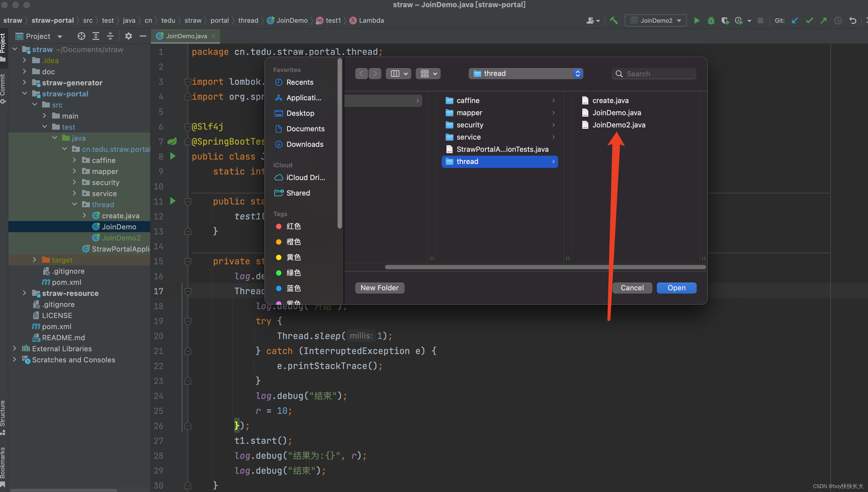This screenshot has width=868, height=492.
Task: Change column view mode in file dialog
Action: (399, 73)
